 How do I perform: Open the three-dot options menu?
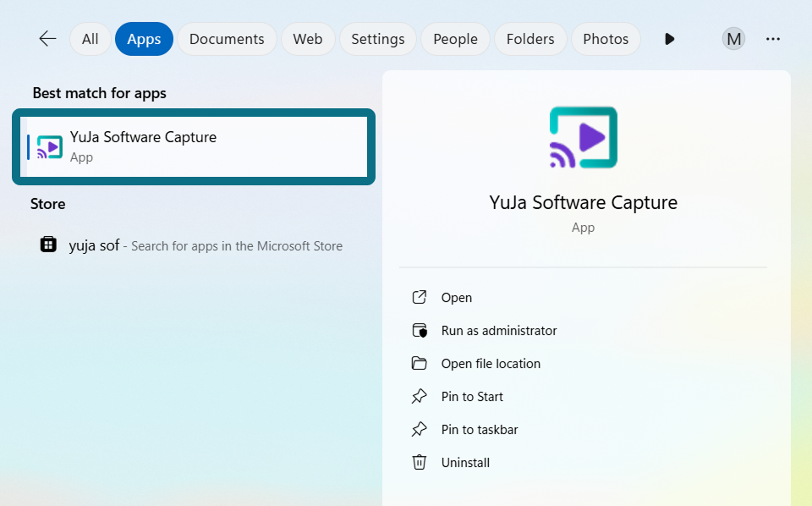tap(772, 39)
